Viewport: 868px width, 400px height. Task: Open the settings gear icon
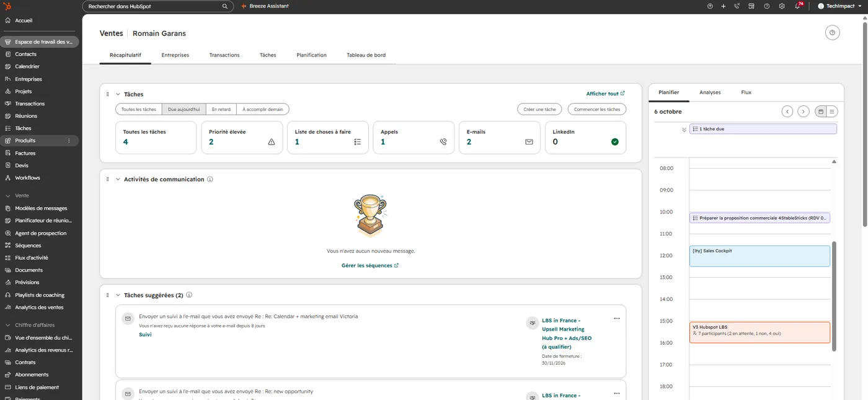pos(782,6)
